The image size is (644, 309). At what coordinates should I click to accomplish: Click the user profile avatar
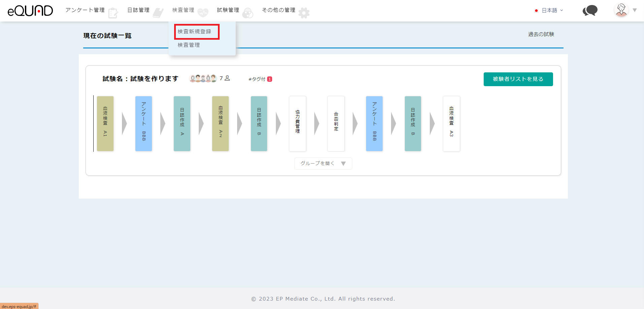(621, 10)
